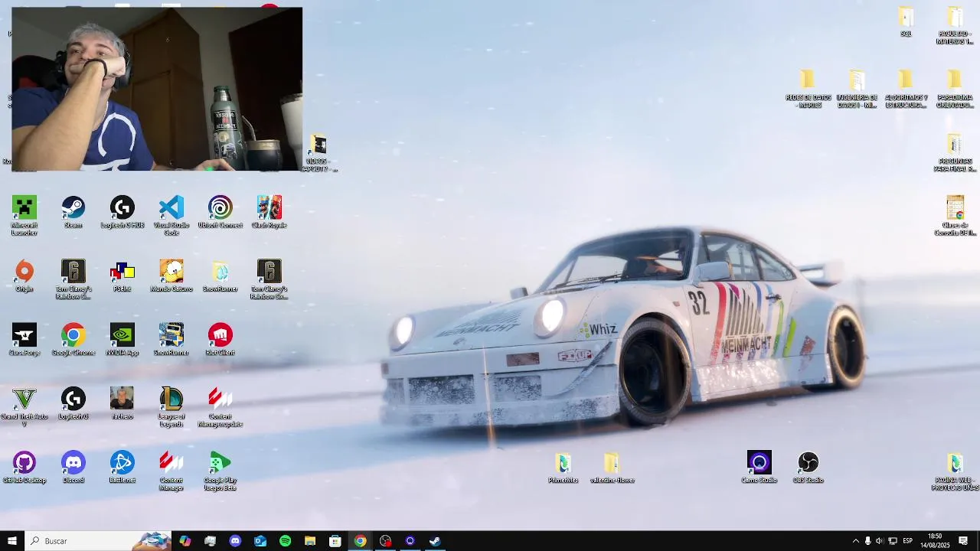
Task: Select the Mundo Gaturro desktop icon
Action: point(171,275)
